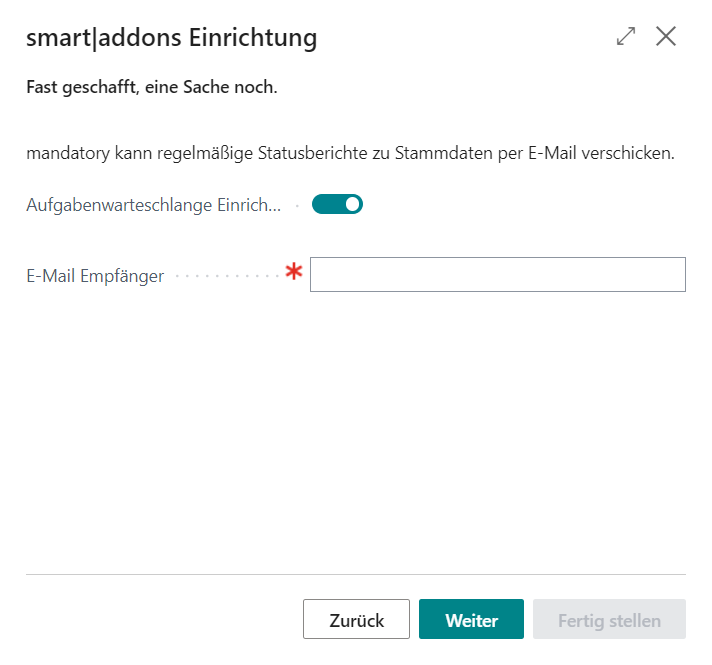Screen dimensions: 712x665
Task: Focus the E-Mail Empfänger text field
Action: tap(497, 275)
